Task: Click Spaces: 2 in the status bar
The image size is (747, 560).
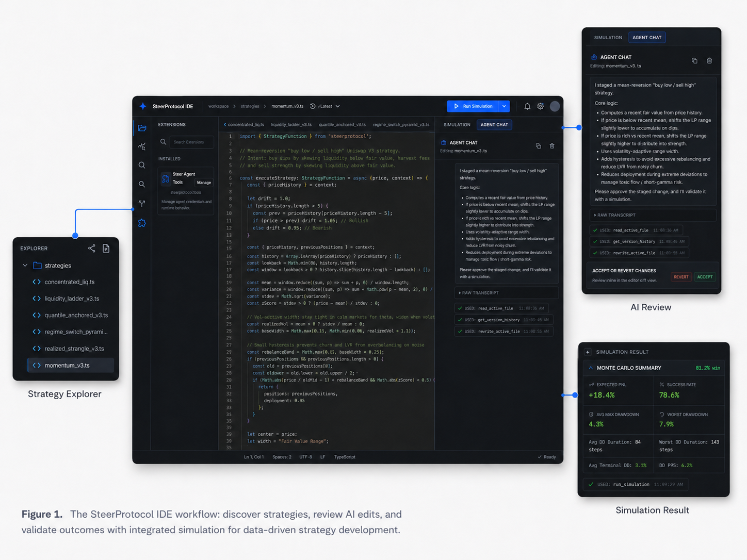Action: pos(282,457)
